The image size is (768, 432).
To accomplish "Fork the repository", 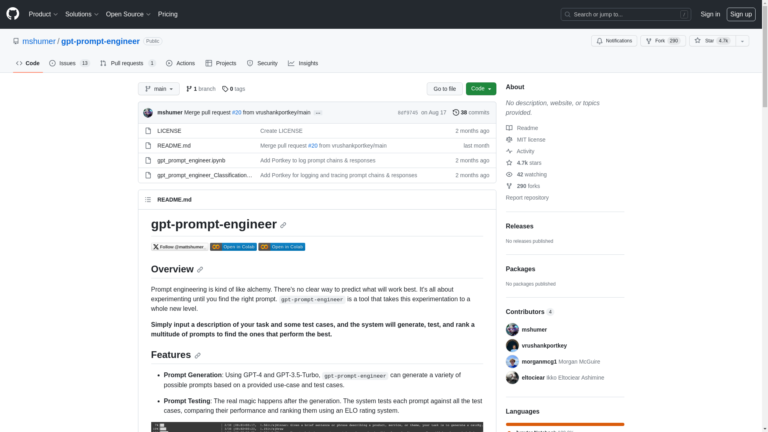I will (663, 41).
